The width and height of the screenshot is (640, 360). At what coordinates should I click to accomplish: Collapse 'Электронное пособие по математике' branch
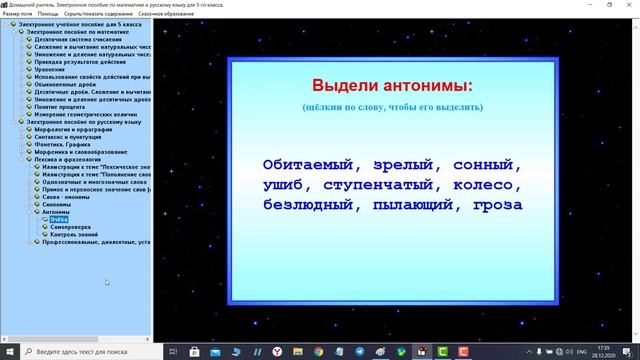tap(14, 32)
